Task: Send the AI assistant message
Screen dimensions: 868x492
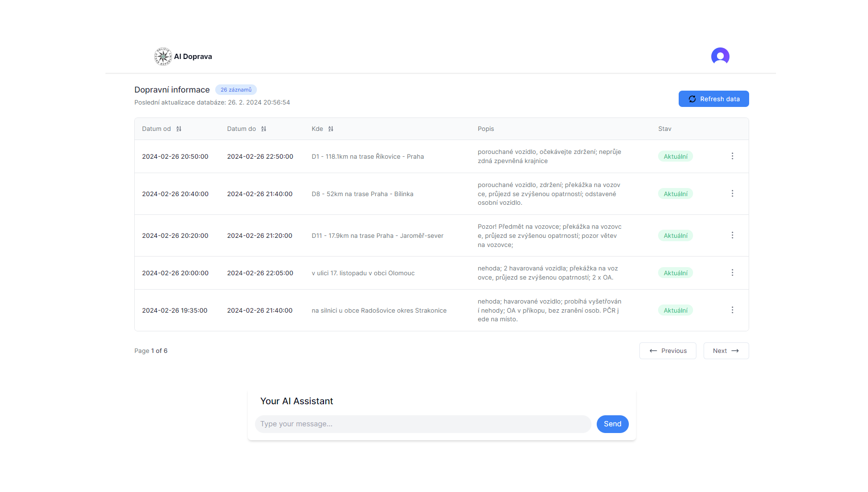Action: click(612, 424)
